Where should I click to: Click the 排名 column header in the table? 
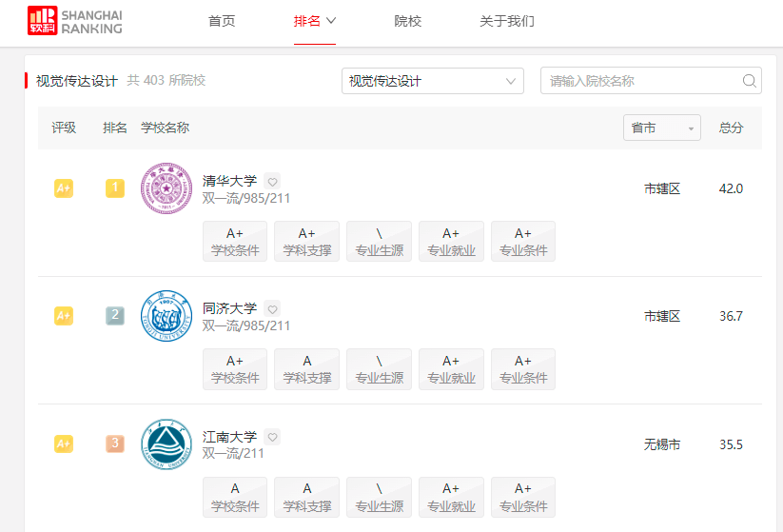(x=115, y=128)
